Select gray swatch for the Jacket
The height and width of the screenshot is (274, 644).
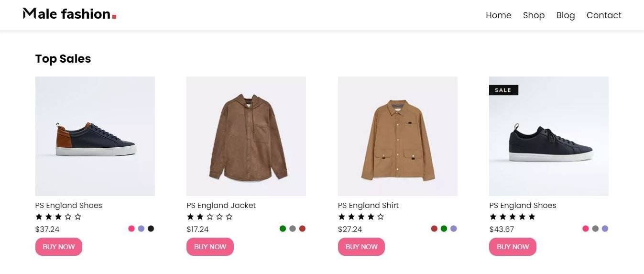[293, 229]
